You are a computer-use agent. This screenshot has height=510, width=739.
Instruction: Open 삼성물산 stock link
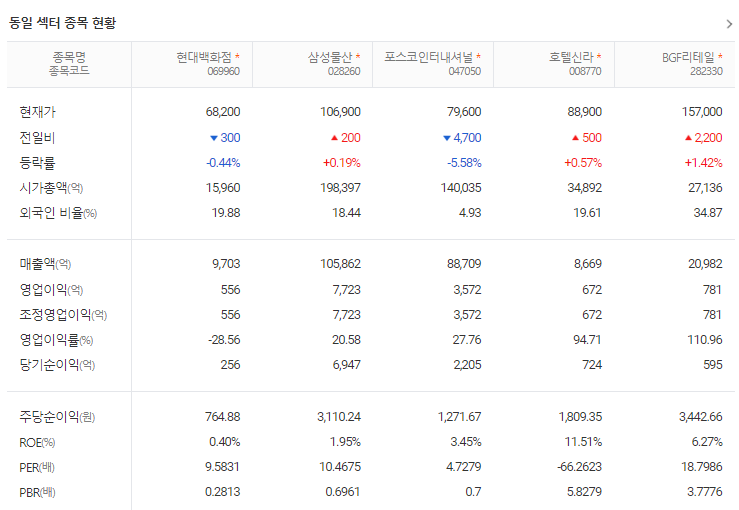[x=330, y=58]
